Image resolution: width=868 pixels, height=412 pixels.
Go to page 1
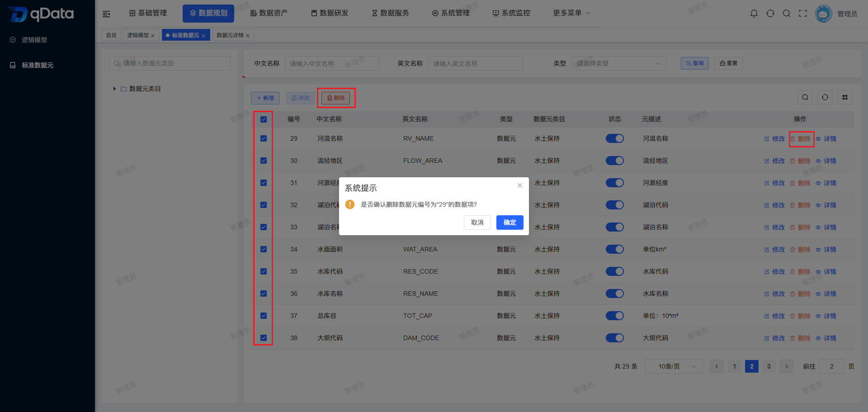735,366
